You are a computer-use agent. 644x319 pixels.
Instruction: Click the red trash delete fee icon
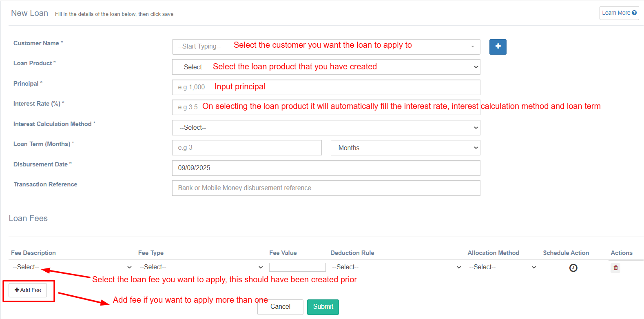point(615,268)
